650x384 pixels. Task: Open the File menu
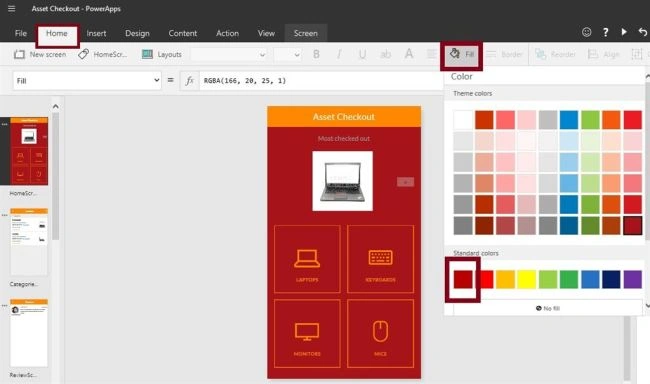click(21, 33)
